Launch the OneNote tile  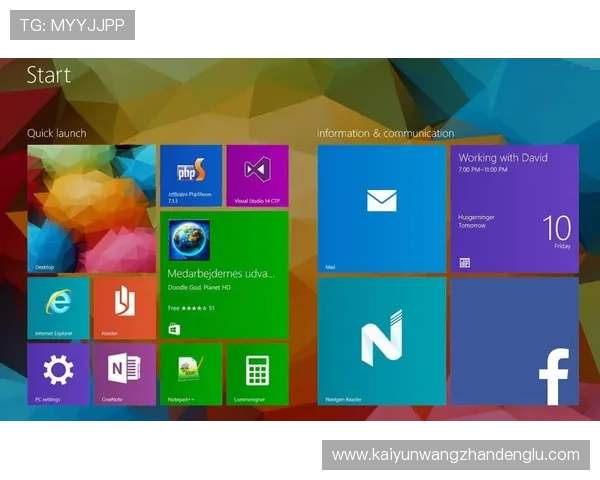coord(124,373)
